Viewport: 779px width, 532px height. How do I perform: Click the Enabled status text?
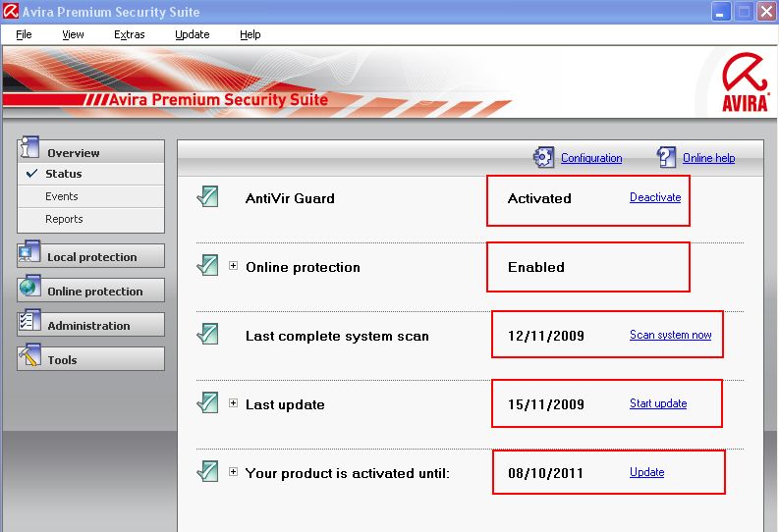pyautogui.click(x=536, y=267)
